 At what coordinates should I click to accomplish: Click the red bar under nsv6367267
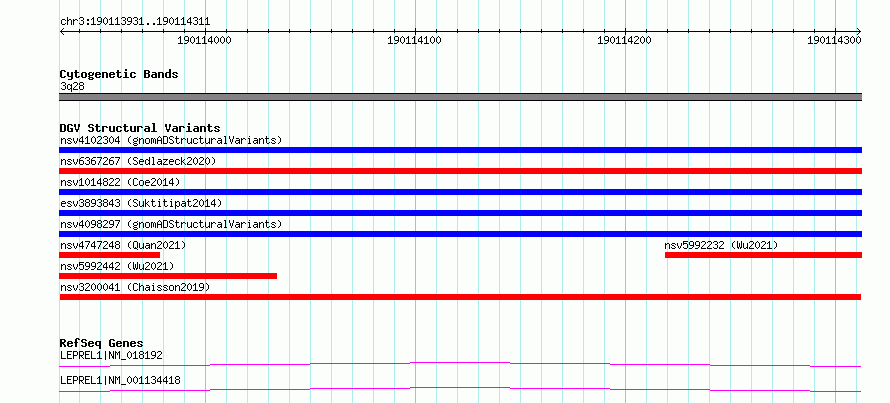460,171
